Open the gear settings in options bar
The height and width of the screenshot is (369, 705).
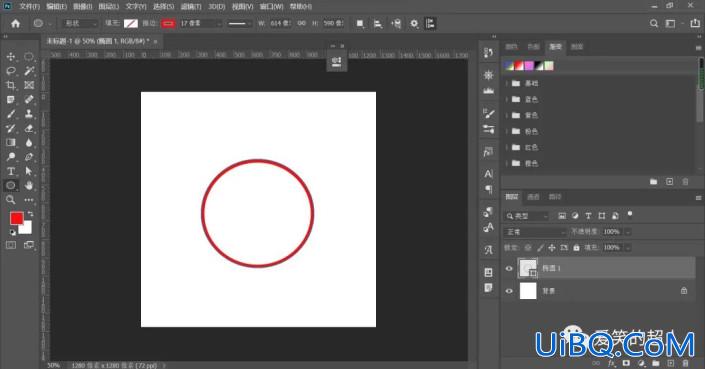tap(414, 23)
